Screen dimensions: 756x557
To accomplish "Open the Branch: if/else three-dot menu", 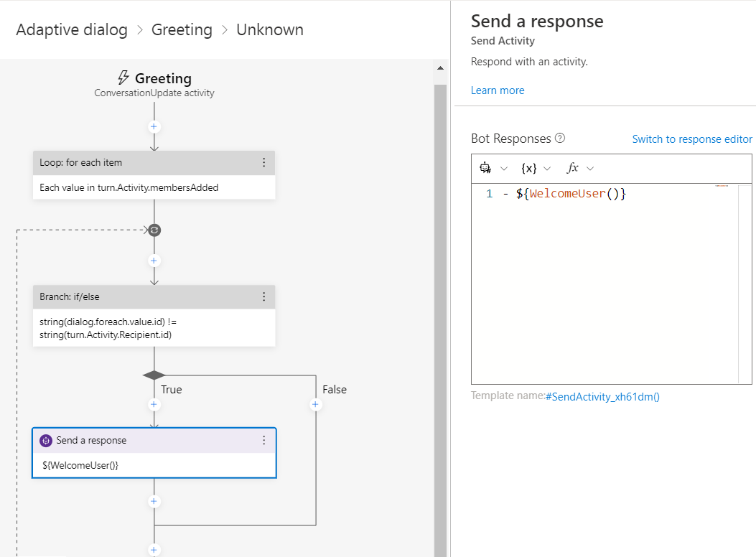I will [x=263, y=297].
